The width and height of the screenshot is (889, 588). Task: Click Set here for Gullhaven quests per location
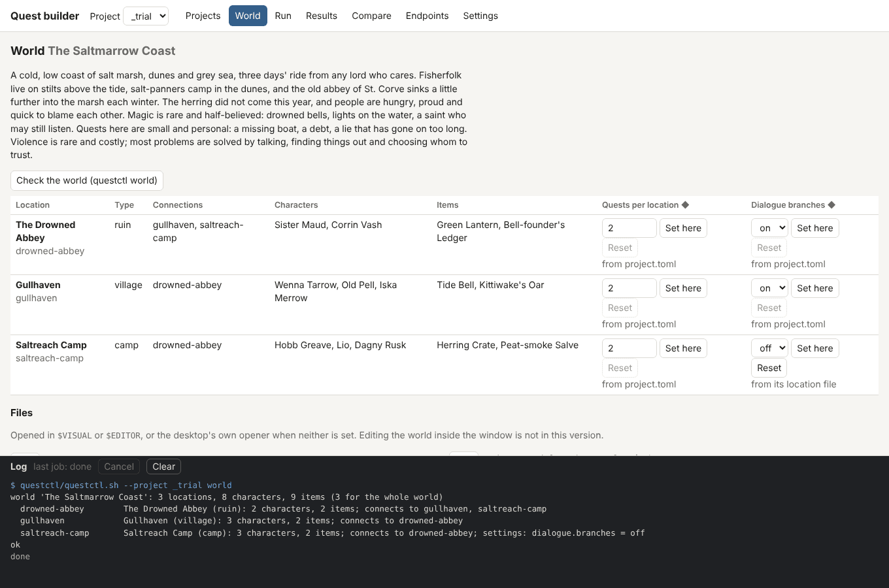click(x=683, y=288)
